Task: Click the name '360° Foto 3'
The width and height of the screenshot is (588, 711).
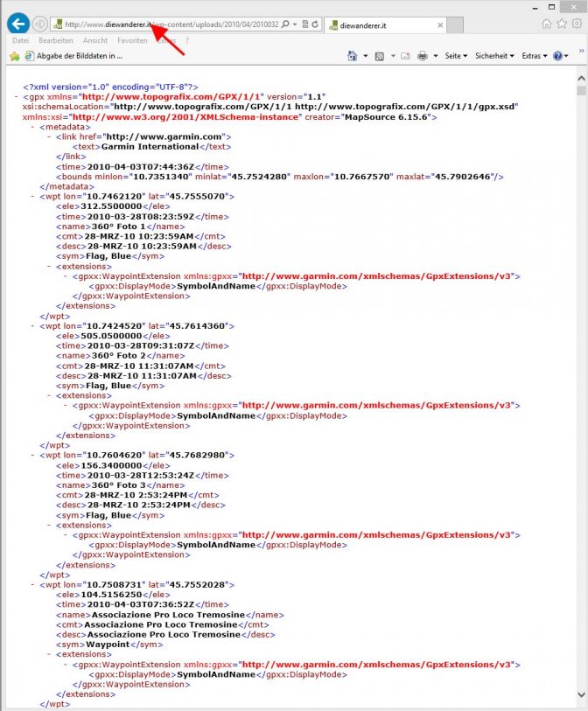Action: (x=119, y=485)
